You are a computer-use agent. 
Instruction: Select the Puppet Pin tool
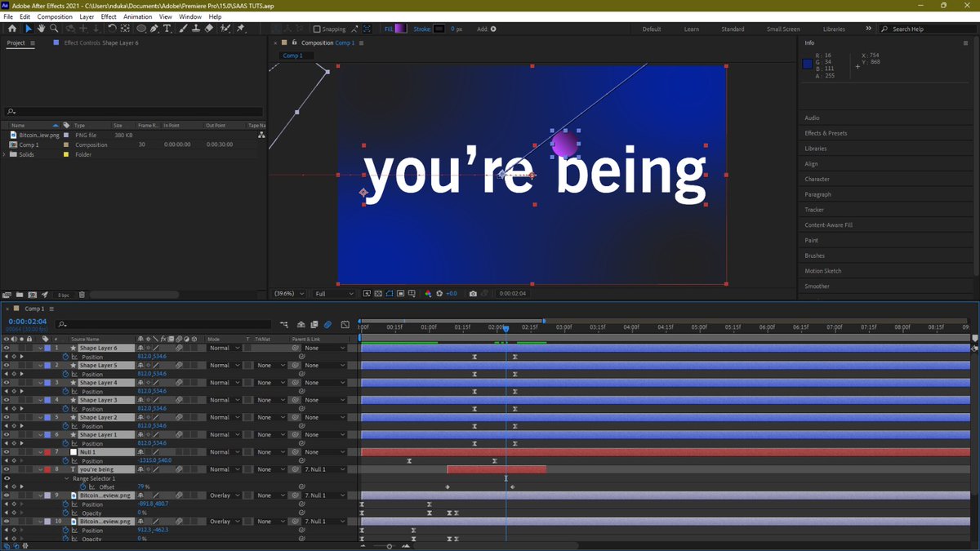(241, 29)
